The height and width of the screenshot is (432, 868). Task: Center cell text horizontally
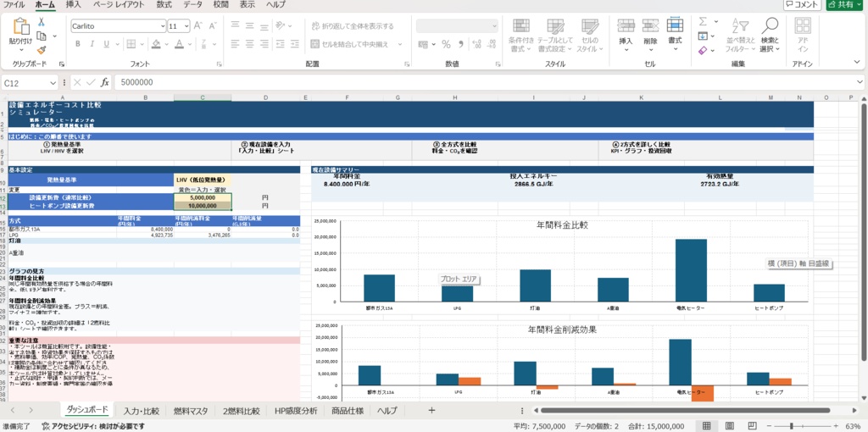click(x=250, y=44)
